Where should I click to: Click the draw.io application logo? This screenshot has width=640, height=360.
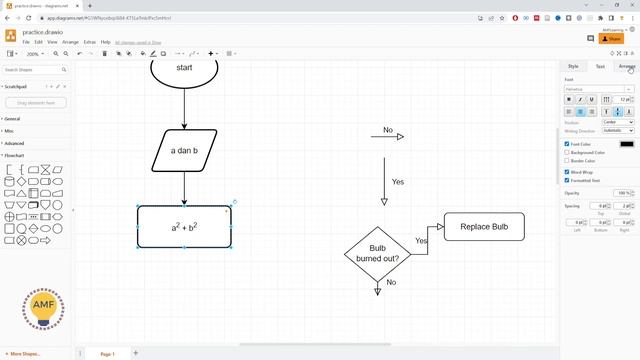pyautogui.click(x=11, y=36)
